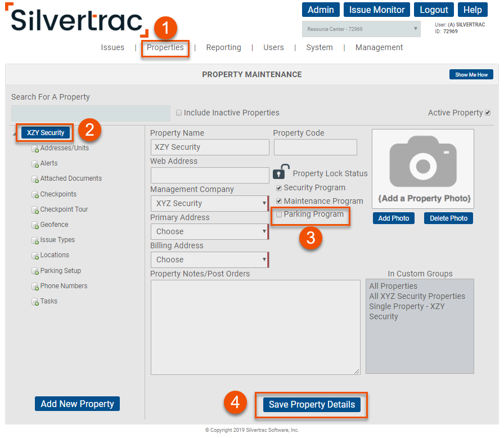This screenshot has width=504, height=438.
Task: Click the Tasks tree icon
Action: pos(35,301)
